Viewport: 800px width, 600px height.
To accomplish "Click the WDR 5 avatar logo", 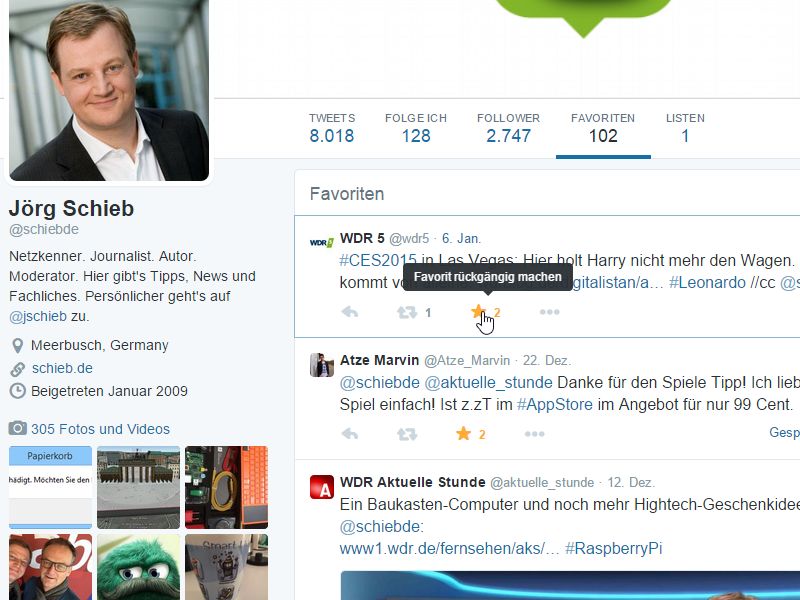I will (x=322, y=242).
